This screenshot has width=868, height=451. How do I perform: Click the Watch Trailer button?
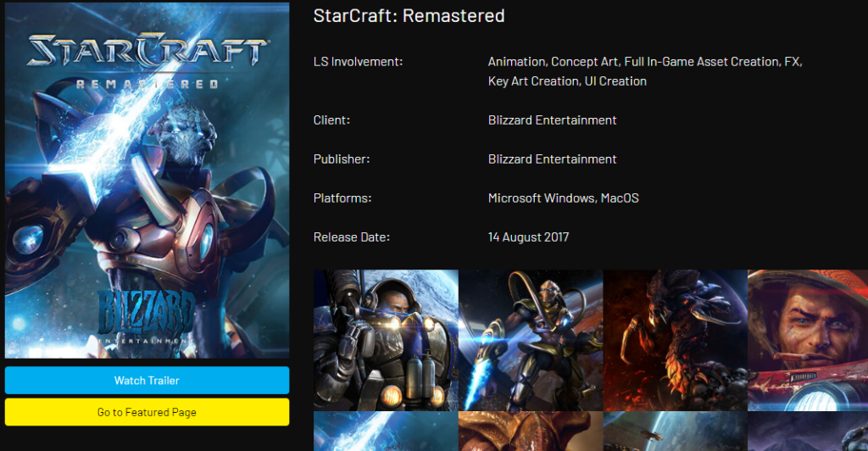[x=147, y=380]
